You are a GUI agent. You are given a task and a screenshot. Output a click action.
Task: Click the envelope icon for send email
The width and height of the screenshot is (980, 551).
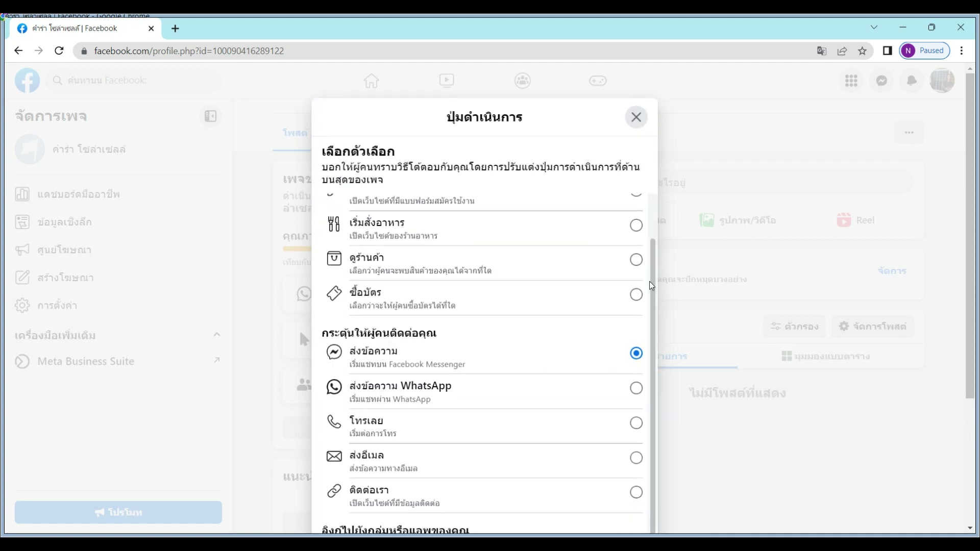334,456
